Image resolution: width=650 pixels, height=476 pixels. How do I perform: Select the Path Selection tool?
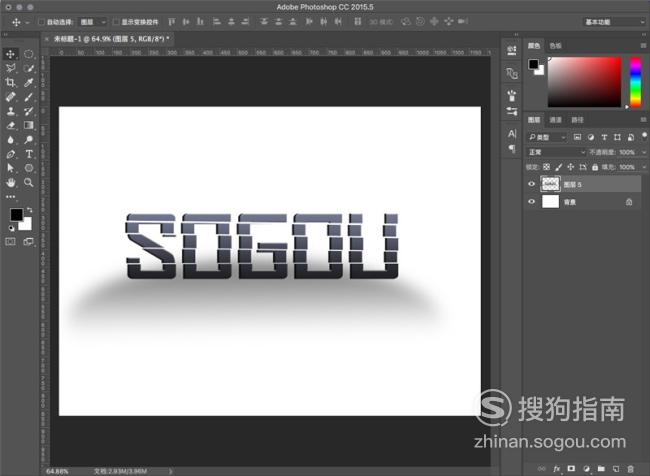pyautogui.click(x=10, y=168)
